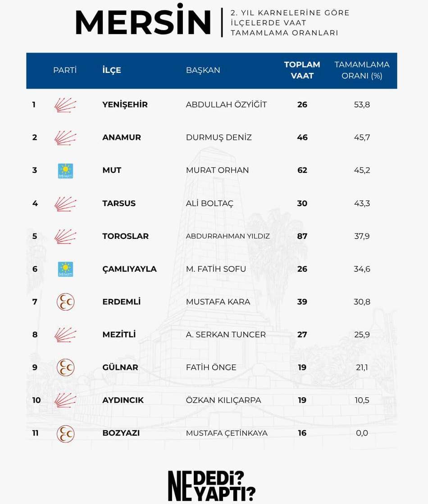The height and width of the screenshot is (504, 428).
Task: Click the Ne Dedi Ne Yaptı logo
Action: pyautogui.click(x=212, y=486)
